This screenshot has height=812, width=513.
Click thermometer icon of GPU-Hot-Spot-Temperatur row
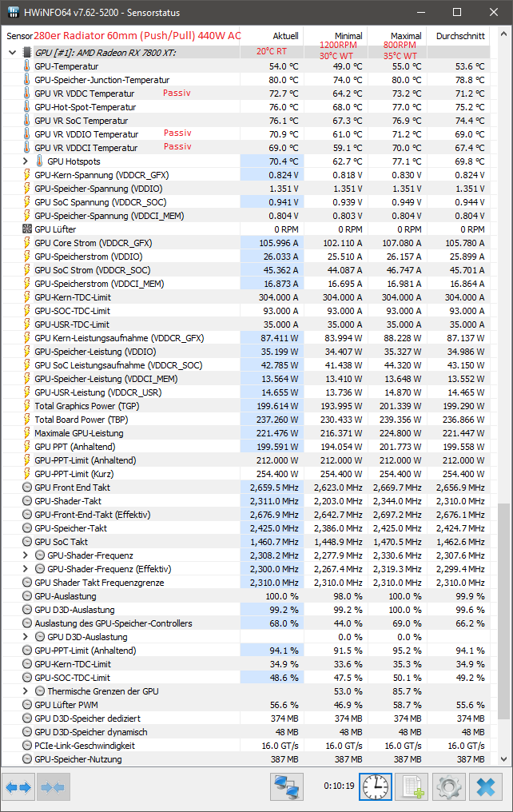click(x=26, y=106)
